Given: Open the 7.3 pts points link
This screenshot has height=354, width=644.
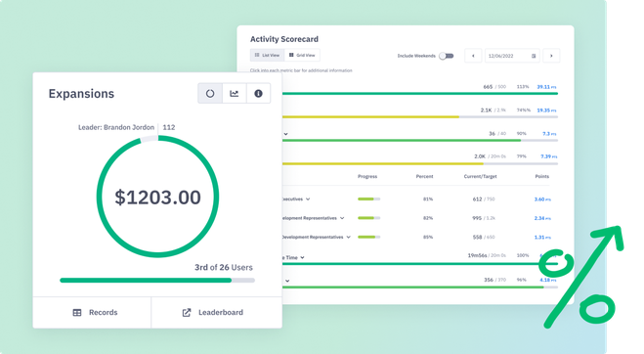Looking at the screenshot, I should [x=549, y=134].
